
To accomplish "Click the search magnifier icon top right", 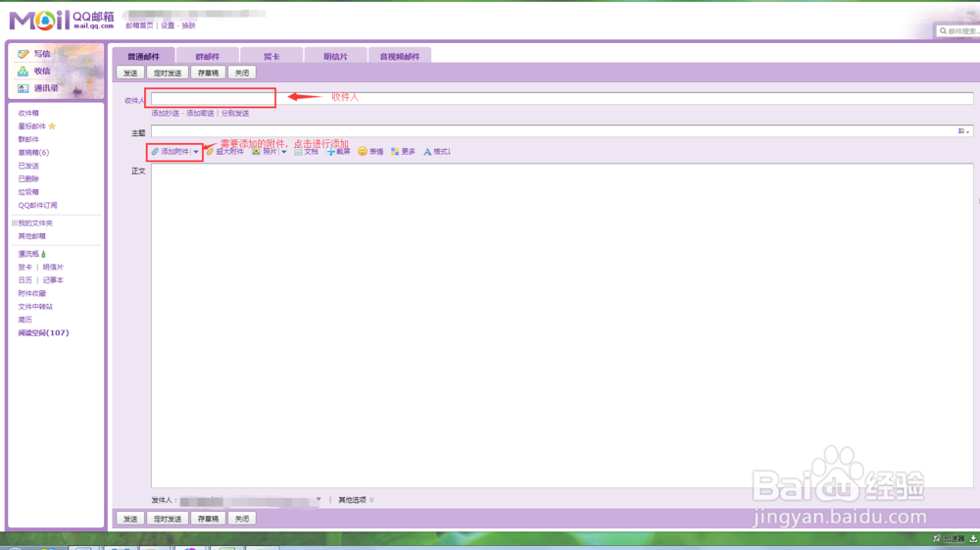I will pos(943,30).
